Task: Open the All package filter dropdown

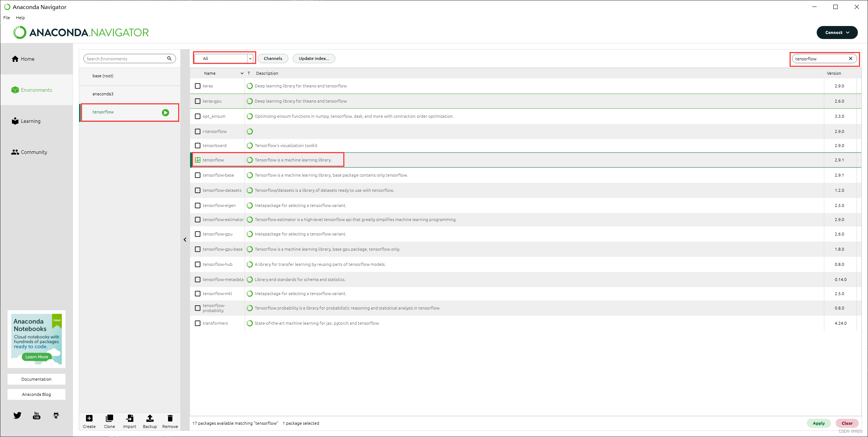Action: tap(224, 59)
